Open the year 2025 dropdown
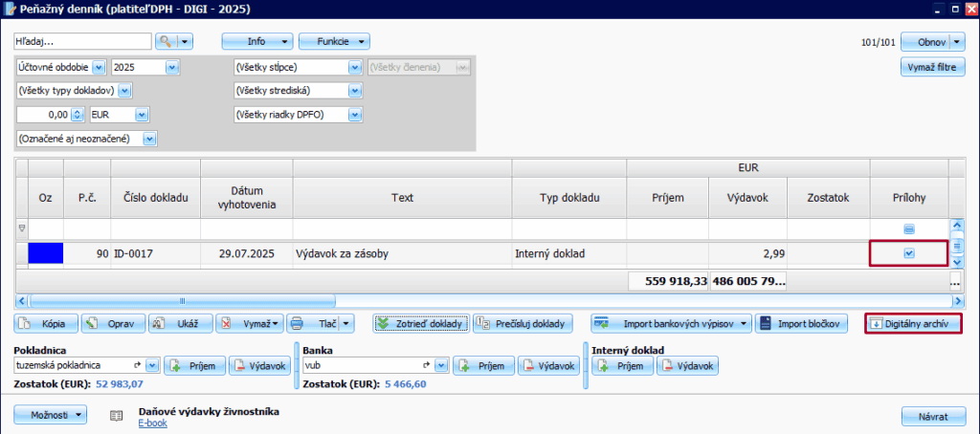The height and width of the screenshot is (434, 980). click(172, 67)
